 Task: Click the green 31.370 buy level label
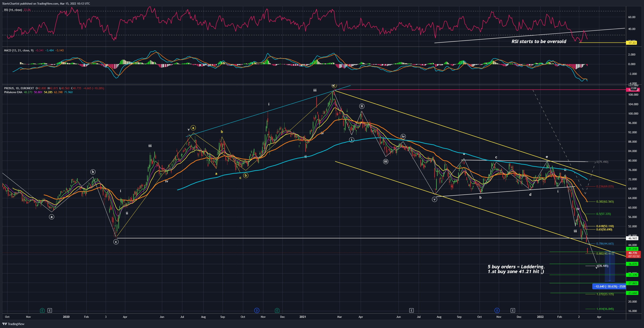[x=633, y=275]
